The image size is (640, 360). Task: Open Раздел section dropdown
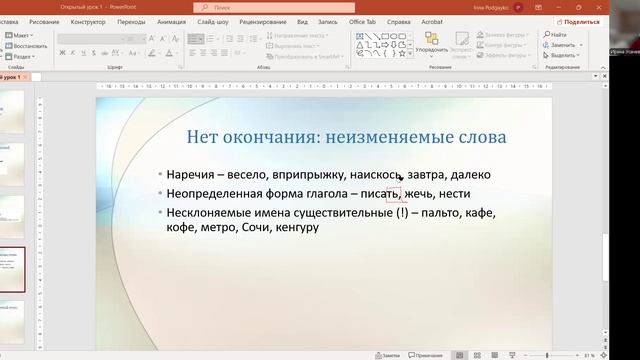20,56
